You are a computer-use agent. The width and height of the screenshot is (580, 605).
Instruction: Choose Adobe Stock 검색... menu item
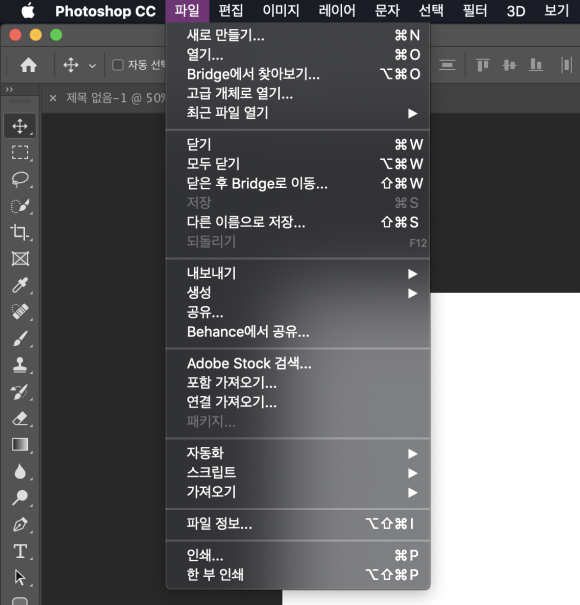click(298, 363)
